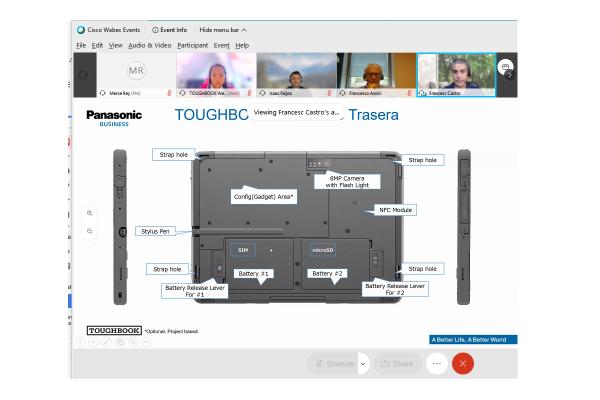
Task: Unmute the microphone
Action: 333,364
